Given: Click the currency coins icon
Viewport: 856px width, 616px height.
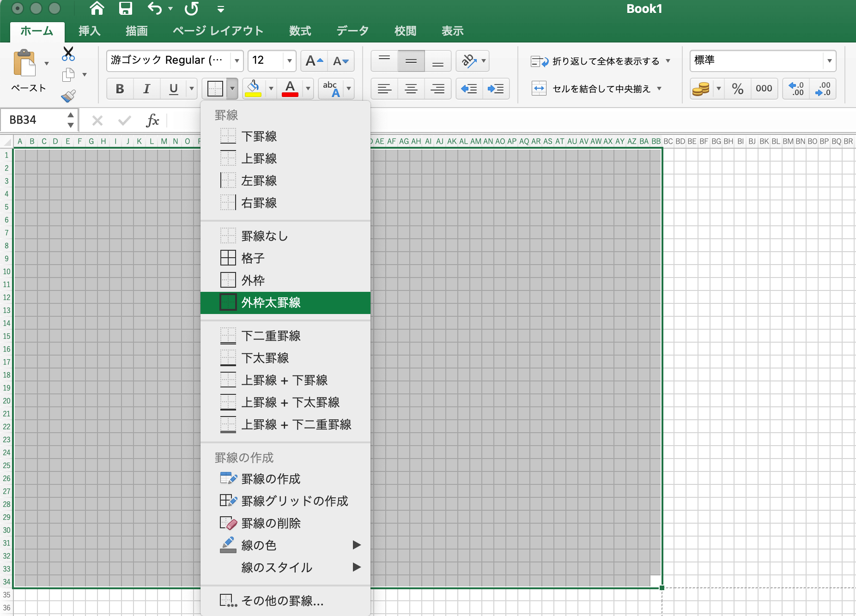Looking at the screenshot, I should pyautogui.click(x=701, y=89).
